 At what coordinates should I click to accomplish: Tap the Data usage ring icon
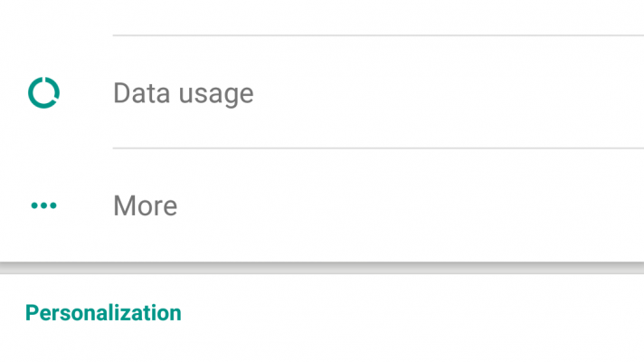(x=43, y=92)
